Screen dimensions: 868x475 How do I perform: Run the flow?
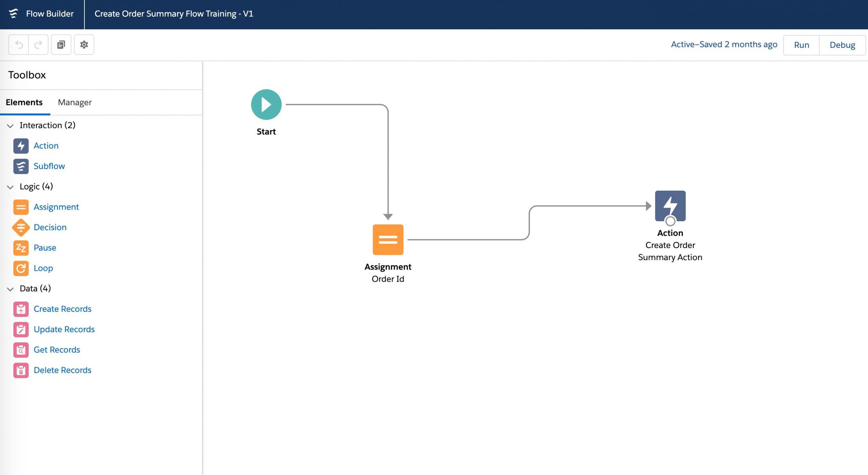click(x=801, y=44)
